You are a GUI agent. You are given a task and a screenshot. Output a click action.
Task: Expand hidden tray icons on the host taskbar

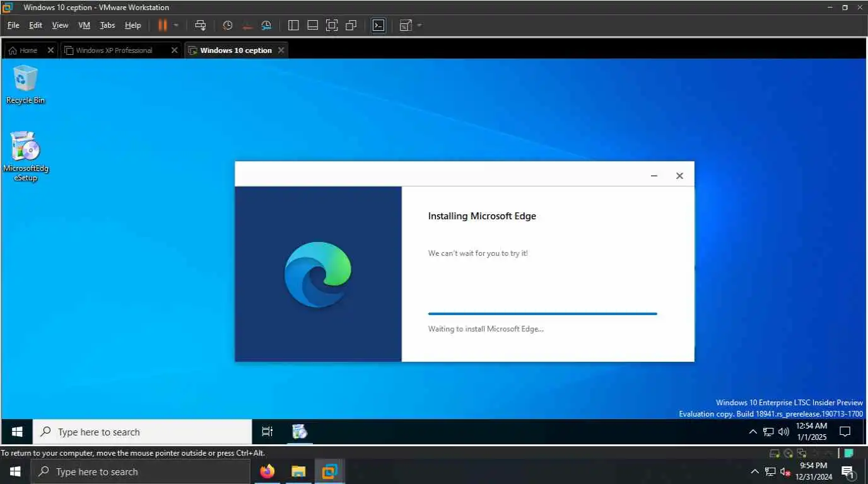(x=754, y=471)
